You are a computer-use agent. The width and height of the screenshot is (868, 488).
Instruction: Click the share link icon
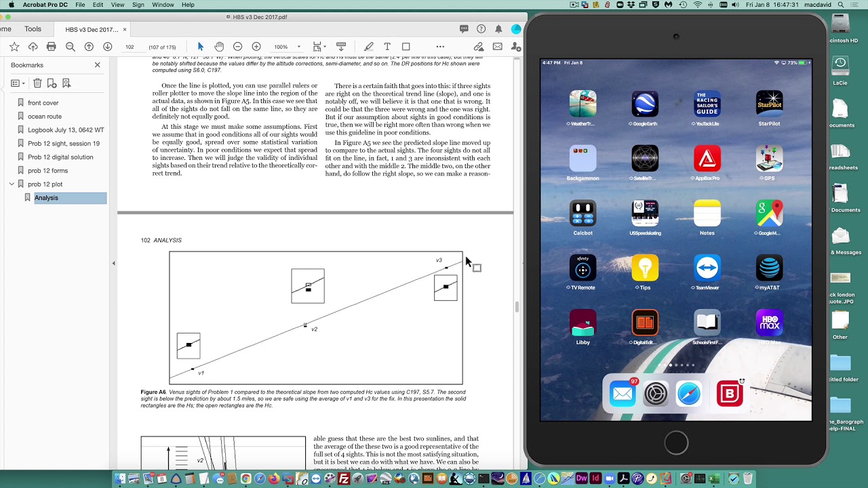point(479,47)
